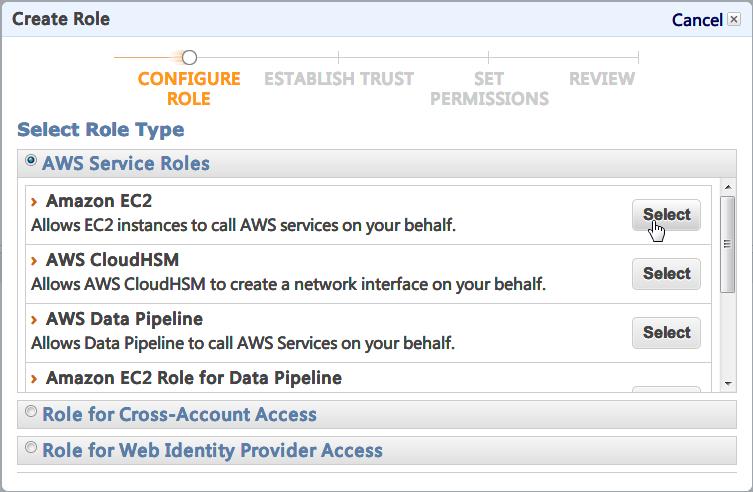The image size is (753, 492).
Task: Expand Amazon EC2 Role for Data Pipeline arrow
Action: tap(35, 379)
